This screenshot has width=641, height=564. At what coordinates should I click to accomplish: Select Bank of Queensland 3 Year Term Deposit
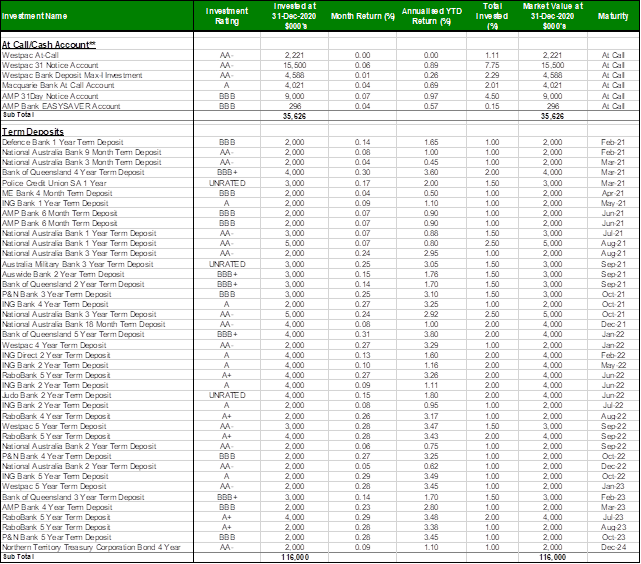[x=73, y=497]
